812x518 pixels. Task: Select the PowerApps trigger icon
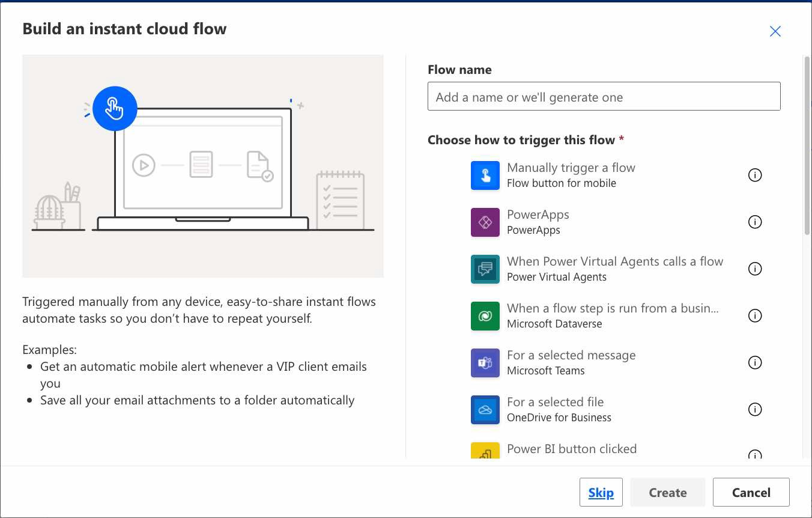pyautogui.click(x=485, y=222)
